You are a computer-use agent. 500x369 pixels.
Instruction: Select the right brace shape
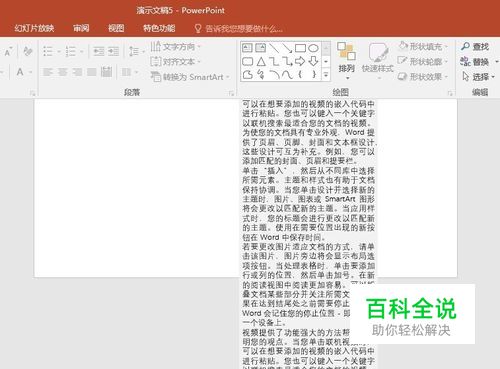tap(314, 74)
